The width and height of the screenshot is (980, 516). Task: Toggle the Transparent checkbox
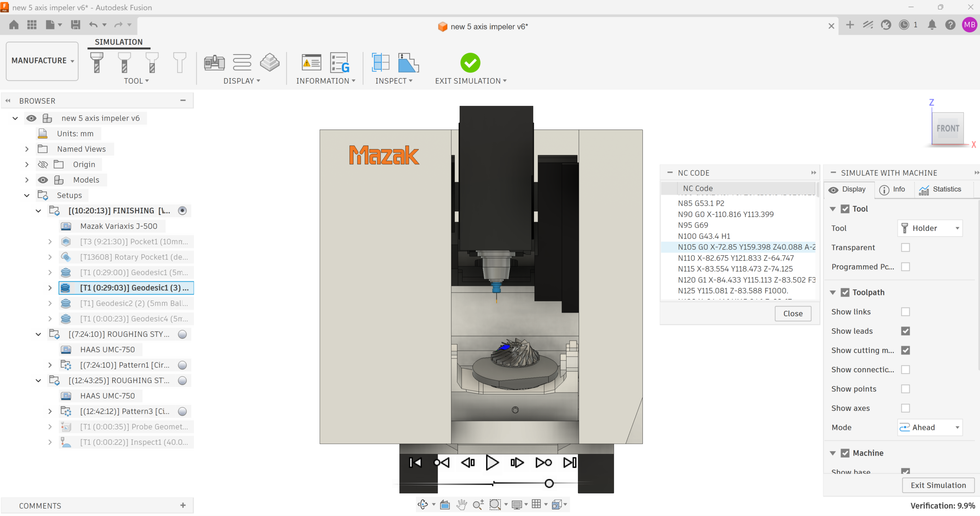coord(905,247)
